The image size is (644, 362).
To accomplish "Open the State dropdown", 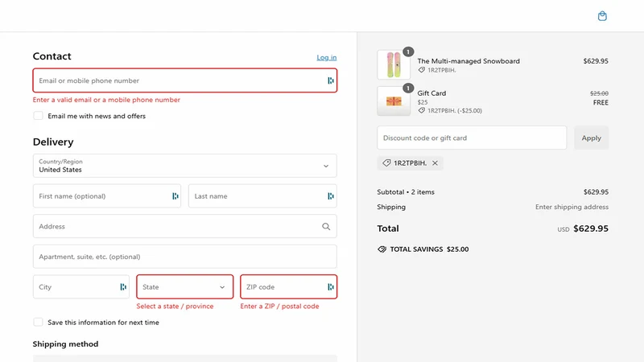I will click(x=185, y=287).
